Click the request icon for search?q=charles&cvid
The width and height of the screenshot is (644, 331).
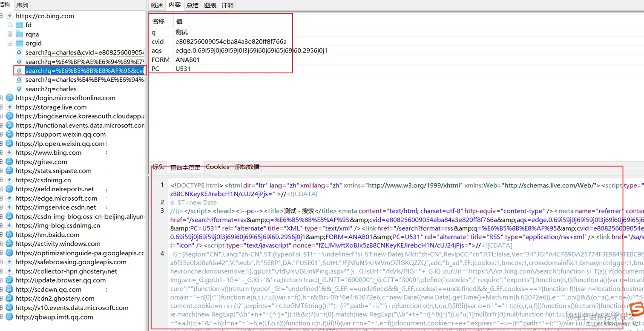click(19, 52)
